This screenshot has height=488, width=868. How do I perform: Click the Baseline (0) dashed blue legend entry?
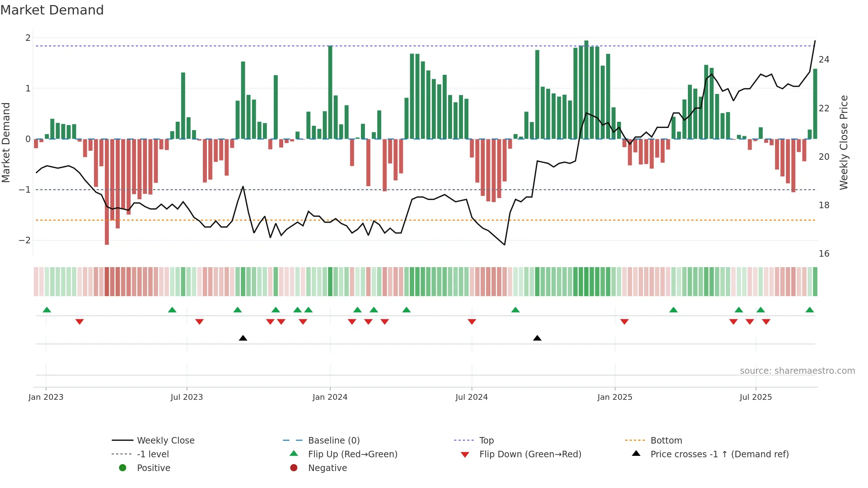(321, 440)
